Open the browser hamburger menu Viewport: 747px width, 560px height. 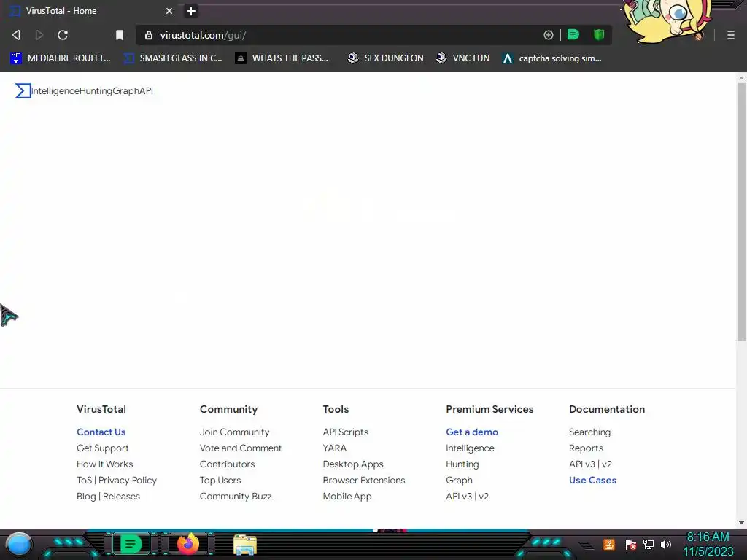[731, 35]
